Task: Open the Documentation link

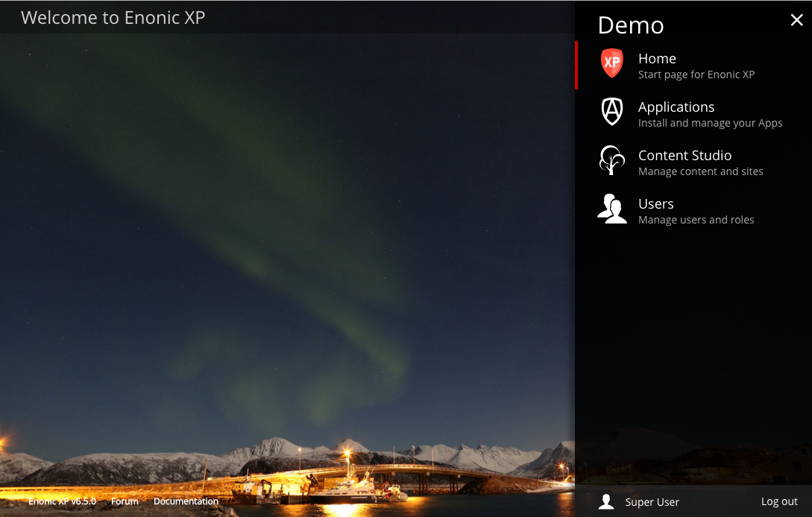Action: [186, 501]
